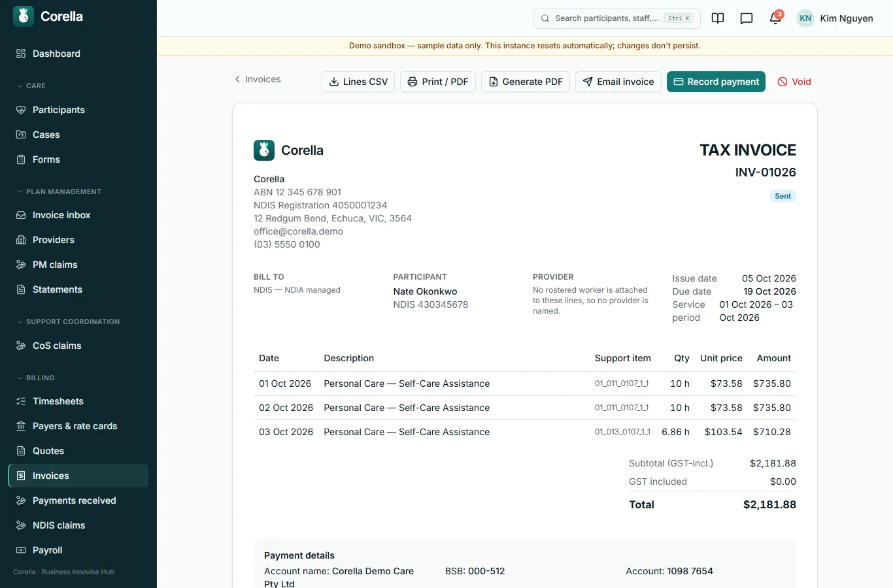Select Invoices in sidebar
This screenshot has width=893, height=588.
[78, 476]
